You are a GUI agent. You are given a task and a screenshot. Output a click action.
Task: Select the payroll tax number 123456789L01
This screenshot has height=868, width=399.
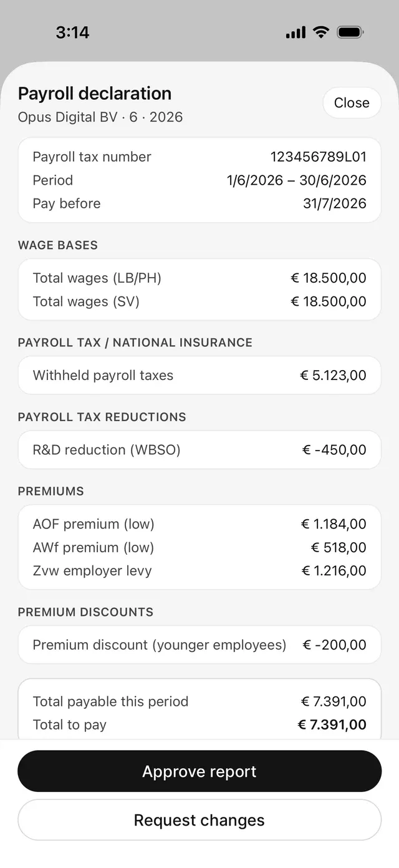coord(319,157)
